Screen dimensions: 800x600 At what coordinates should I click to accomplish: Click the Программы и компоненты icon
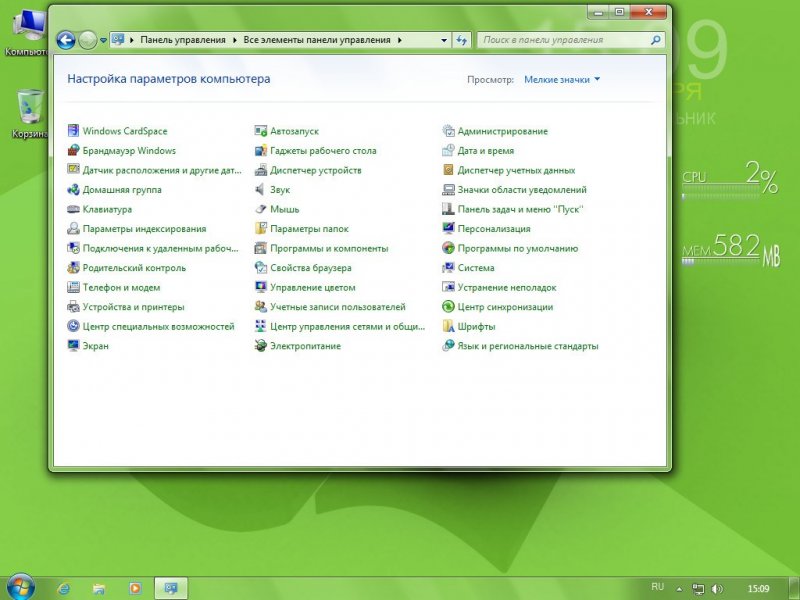261,248
